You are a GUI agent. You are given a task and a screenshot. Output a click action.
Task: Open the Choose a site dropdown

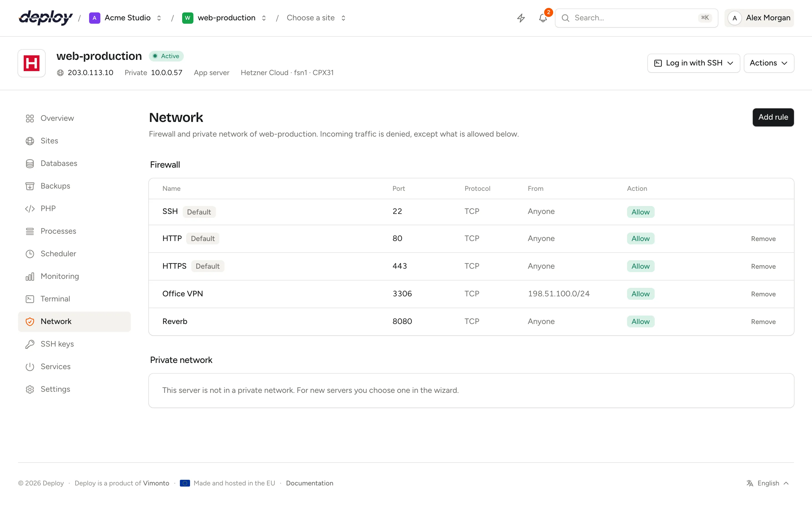[x=316, y=18]
